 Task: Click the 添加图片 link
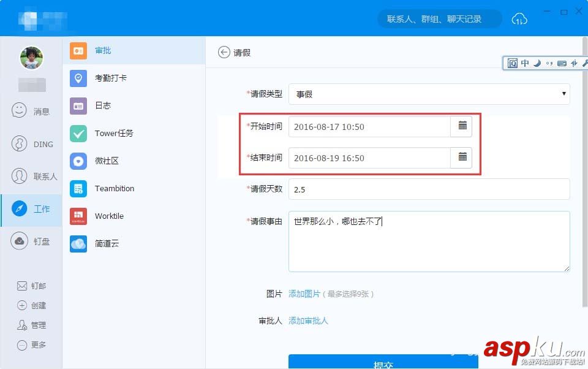click(x=304, y=294)
